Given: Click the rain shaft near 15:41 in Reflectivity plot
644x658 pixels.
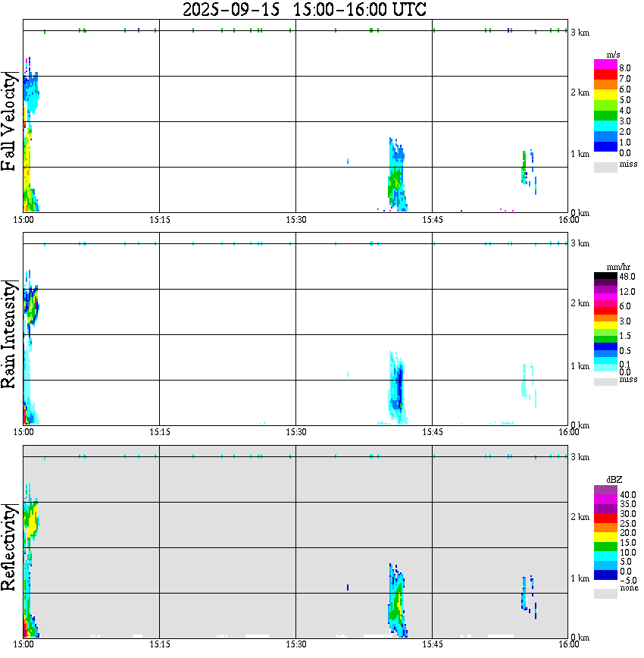Looking at the screenshot, I should coord(396,602).
